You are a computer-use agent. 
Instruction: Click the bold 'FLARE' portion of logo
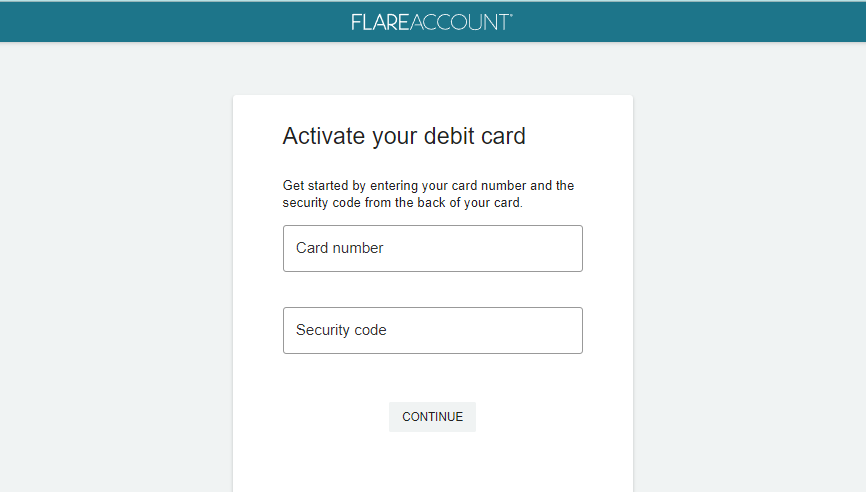coord(380,22)
